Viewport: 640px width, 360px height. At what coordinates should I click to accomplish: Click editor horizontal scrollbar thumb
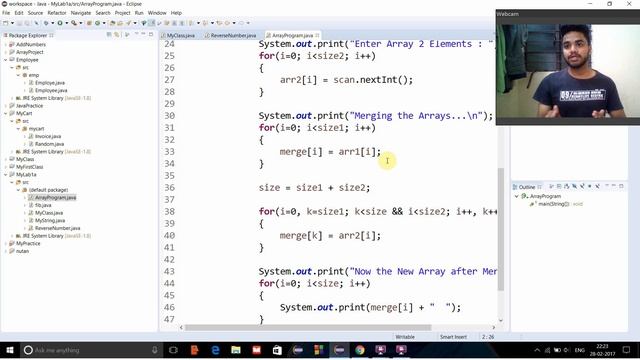pyautogui.click(x=308, y=327)
